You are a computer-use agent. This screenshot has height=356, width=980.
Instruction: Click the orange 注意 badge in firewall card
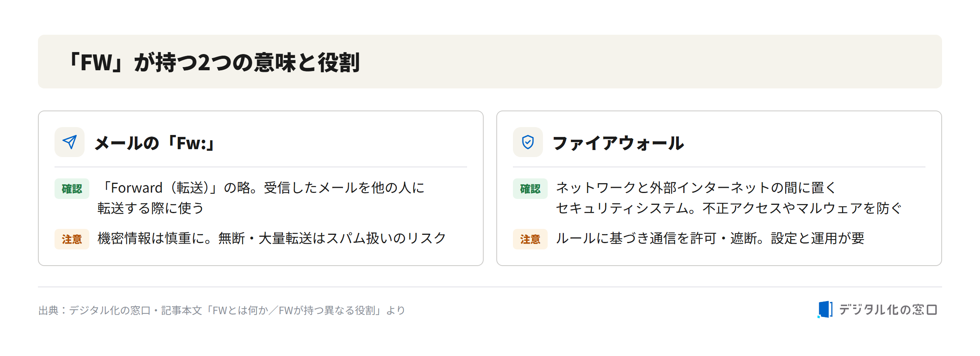tap(530, 239)
